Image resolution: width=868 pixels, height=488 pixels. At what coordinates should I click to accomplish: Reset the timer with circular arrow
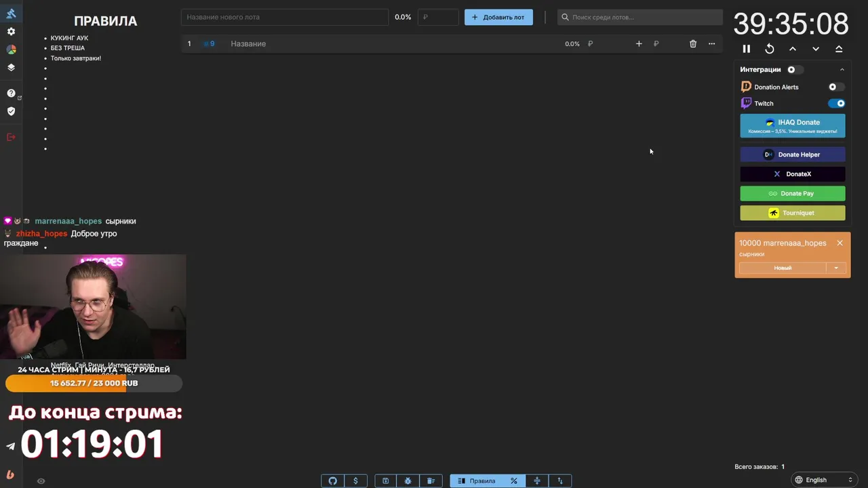click(x=770, y=49)
